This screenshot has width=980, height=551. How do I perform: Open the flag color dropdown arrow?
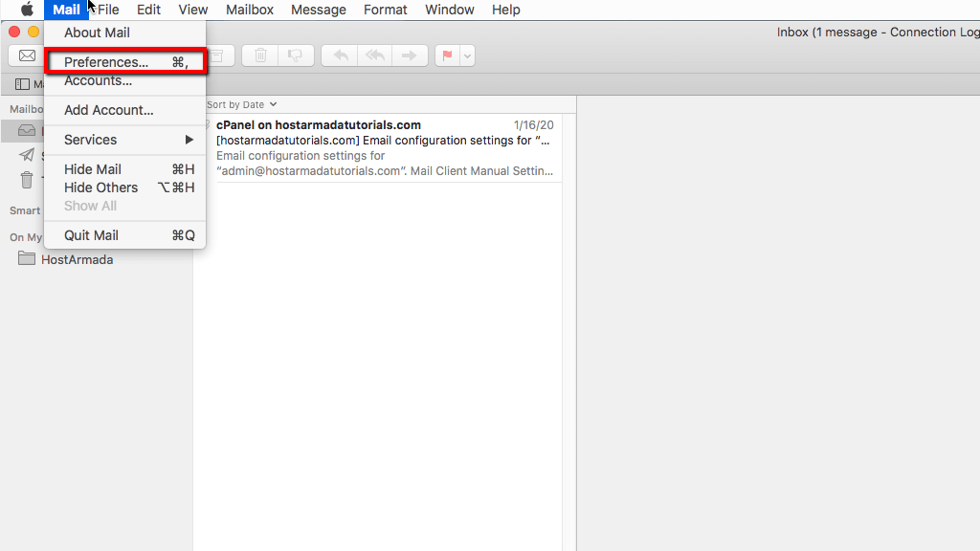(467, 55)
